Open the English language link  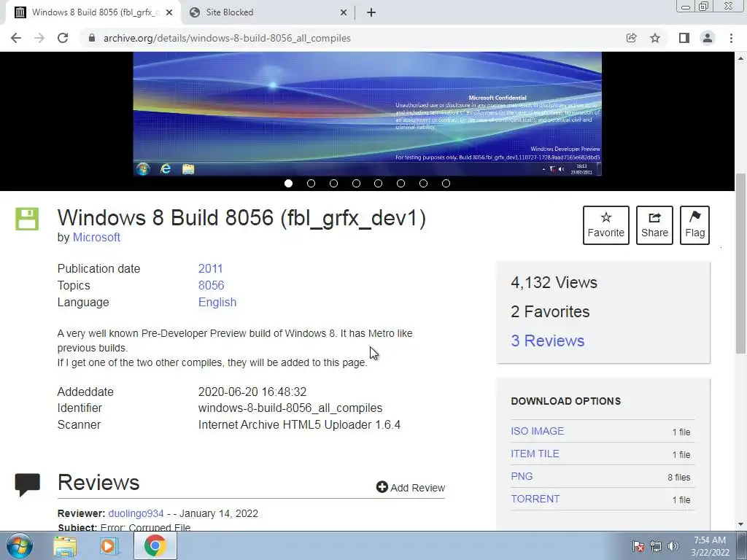point(217,303)
